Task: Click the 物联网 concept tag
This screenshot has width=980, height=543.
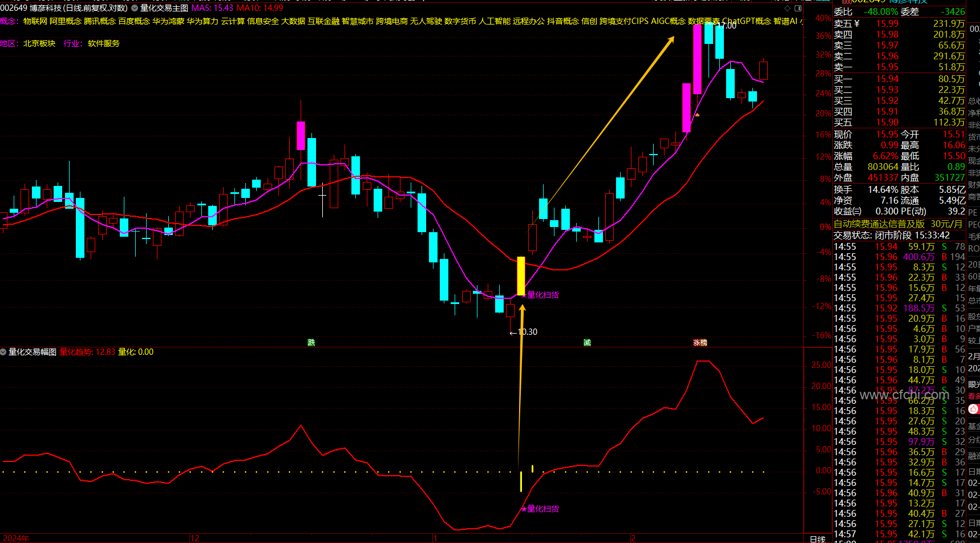Action: point(35,21)
